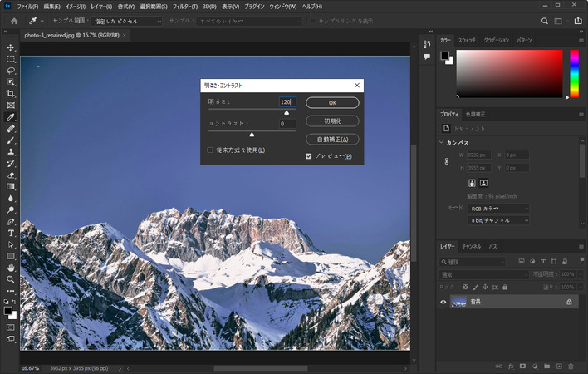Select the Path Selection tool
Image resolution: width=588 pixels, height=374 pixels.
click(11, 245)
